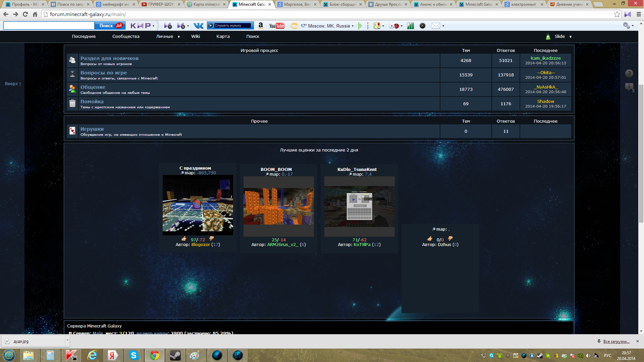Open Steam from the taskbar
Screen dimensions: 644x362
click(x=175, y=355)
